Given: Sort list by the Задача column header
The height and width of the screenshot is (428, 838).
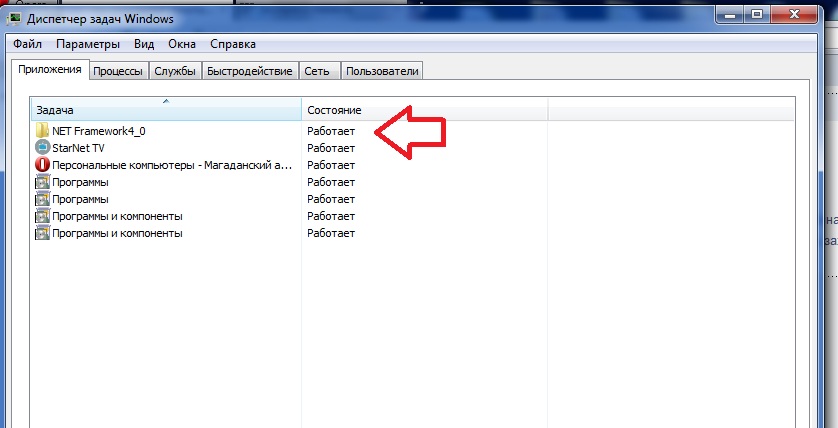Looking at the screenshot, I should pos(165,109).
